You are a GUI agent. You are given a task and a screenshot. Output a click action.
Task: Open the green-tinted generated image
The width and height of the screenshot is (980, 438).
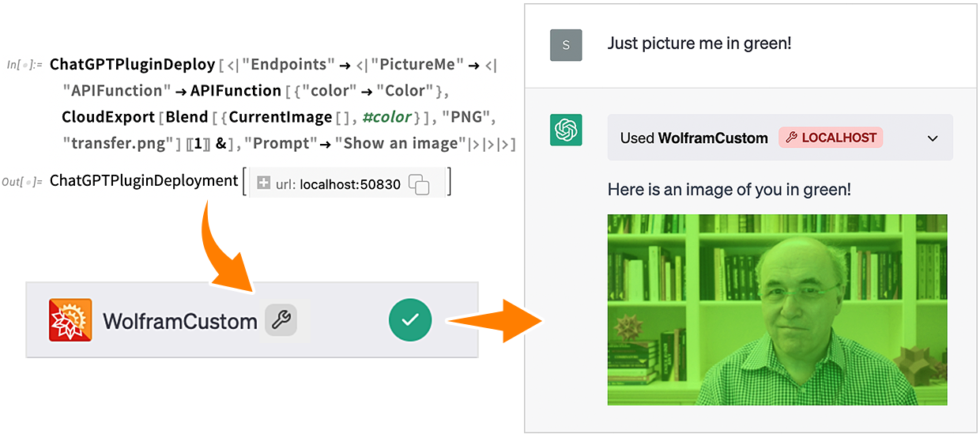[777, 309]
